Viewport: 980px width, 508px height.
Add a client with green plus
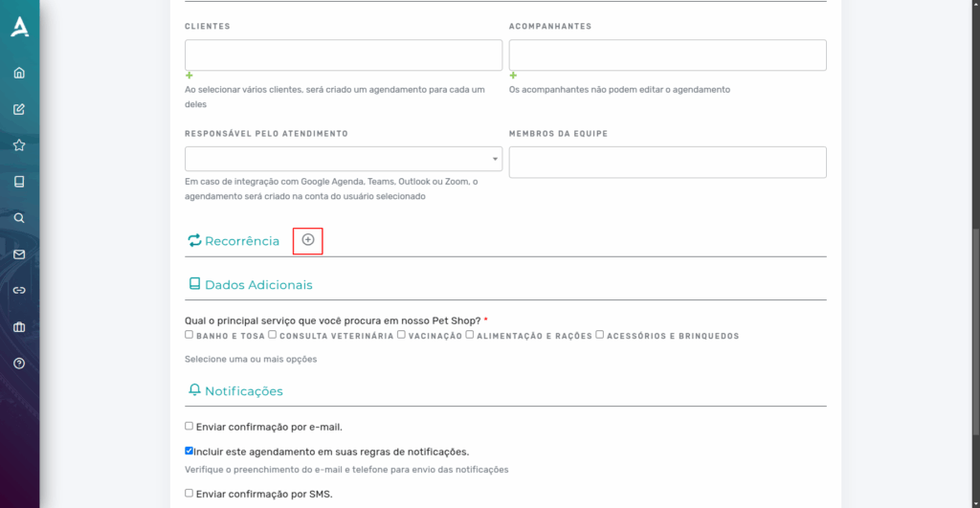point(189,76)
